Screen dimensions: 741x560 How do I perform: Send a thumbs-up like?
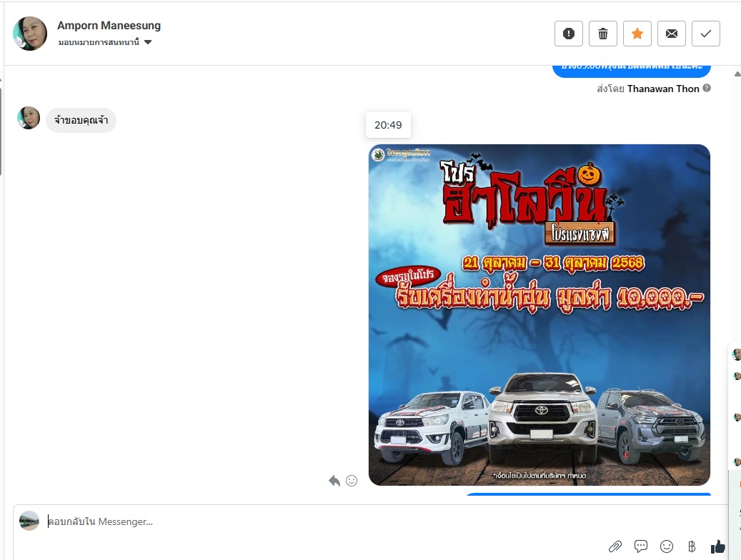[717, 546]
